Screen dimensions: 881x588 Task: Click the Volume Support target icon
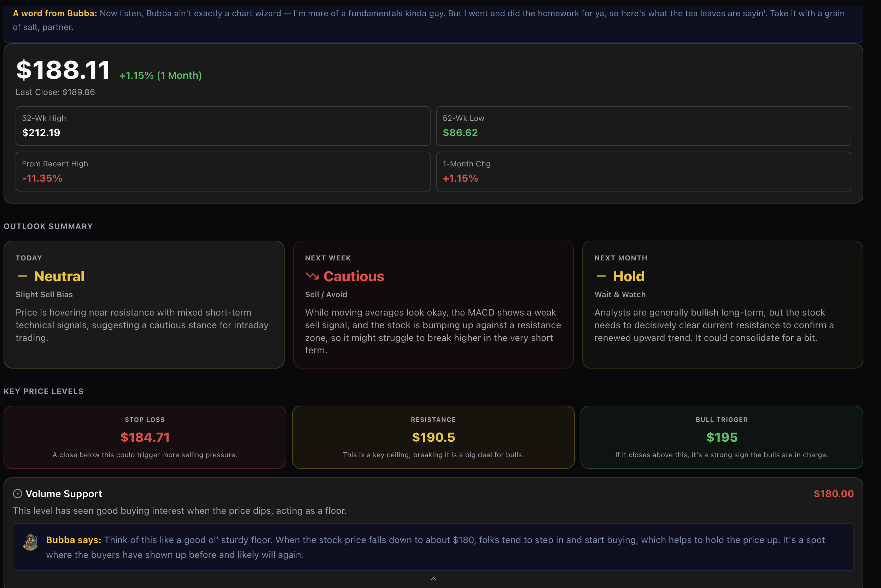click(18, 494)
